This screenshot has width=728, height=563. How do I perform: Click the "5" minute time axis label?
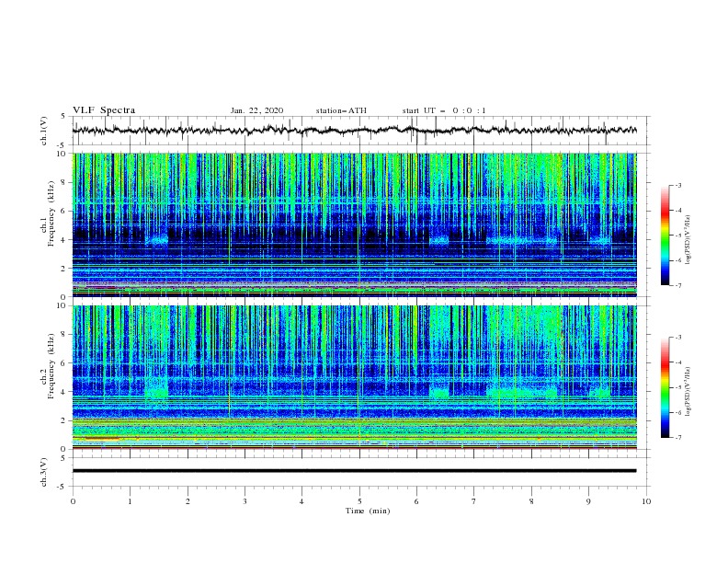[x=359, y=501]
